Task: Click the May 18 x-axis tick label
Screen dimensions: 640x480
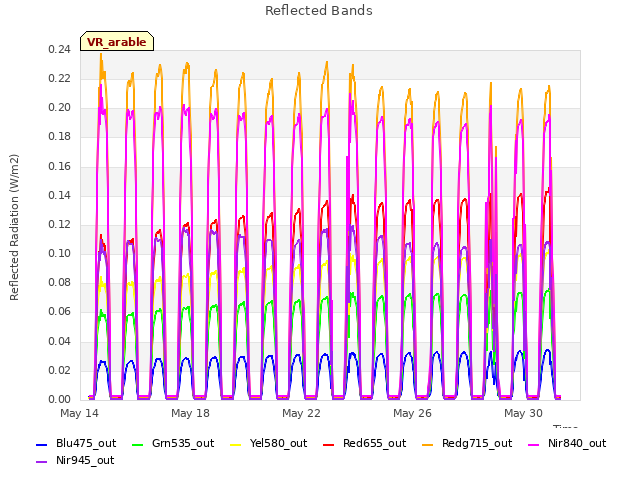Action: pos(190,413)
